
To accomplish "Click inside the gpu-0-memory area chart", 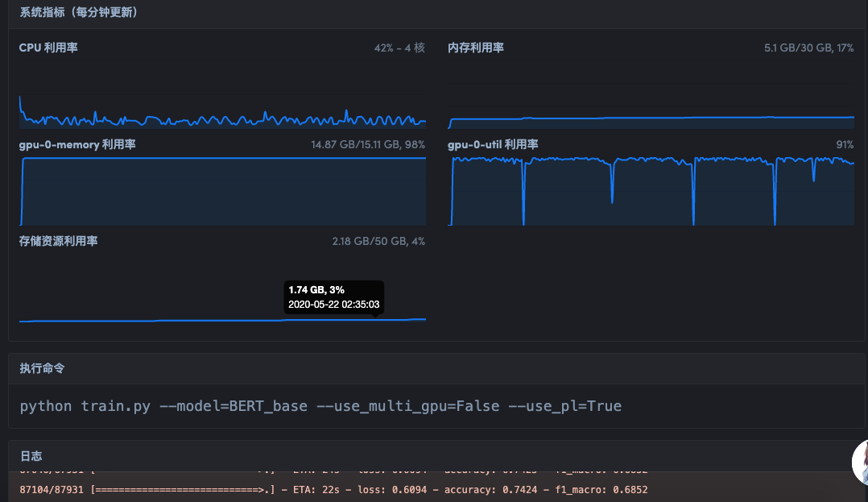I will 222,192.
